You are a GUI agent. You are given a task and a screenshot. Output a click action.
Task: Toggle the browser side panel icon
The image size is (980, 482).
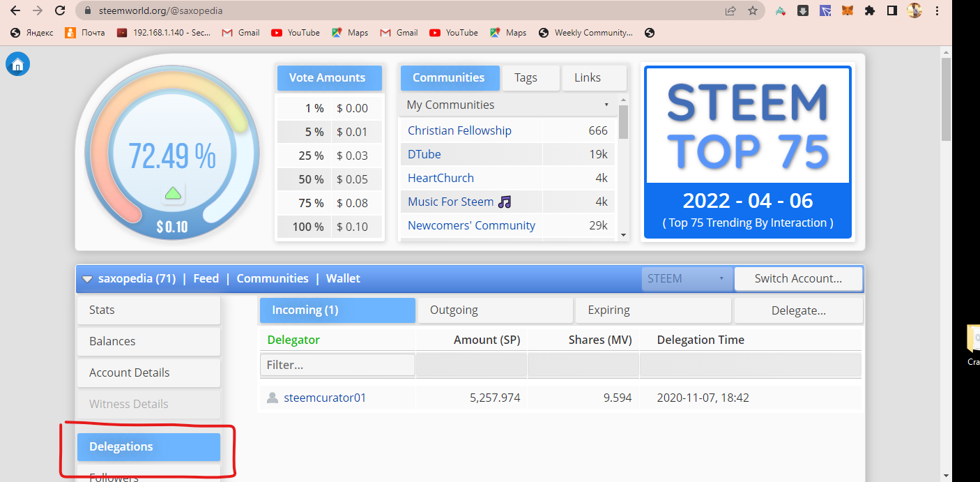pos(891,11)
